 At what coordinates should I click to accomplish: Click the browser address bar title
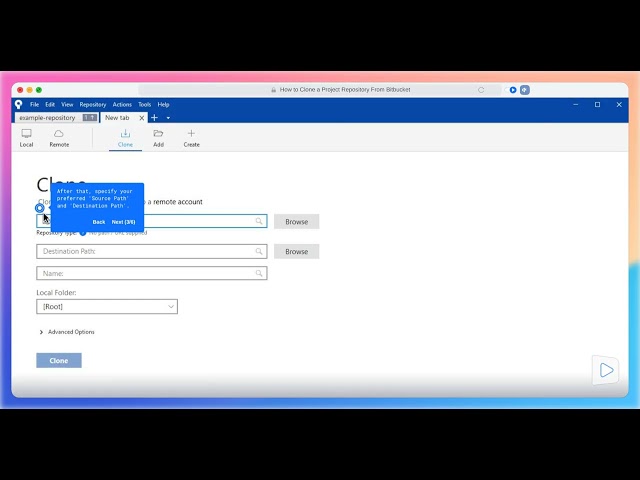click(x=345, y=90)
